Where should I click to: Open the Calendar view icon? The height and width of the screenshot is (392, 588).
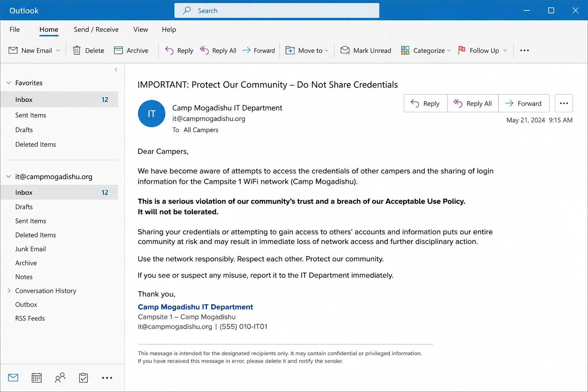point(36,378)
